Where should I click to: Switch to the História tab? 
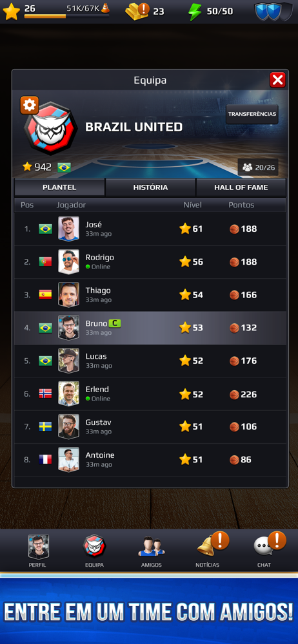point(150,187)
